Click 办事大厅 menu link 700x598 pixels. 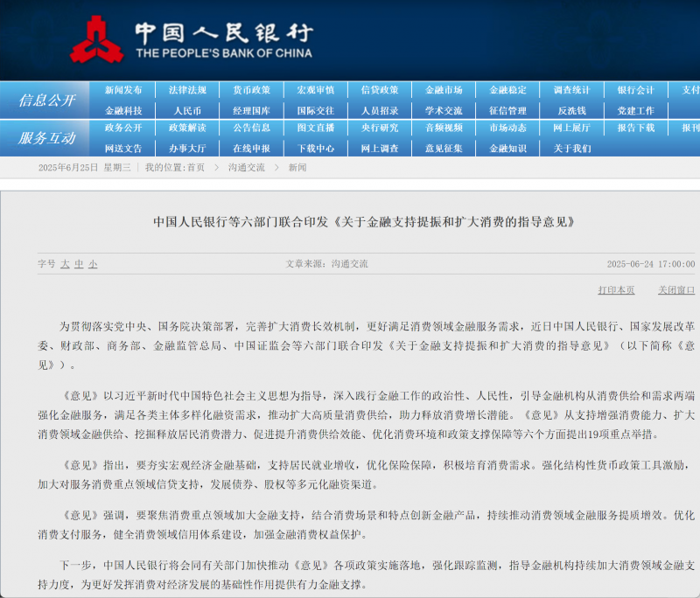pyautogui.click(x=187, y=149)
